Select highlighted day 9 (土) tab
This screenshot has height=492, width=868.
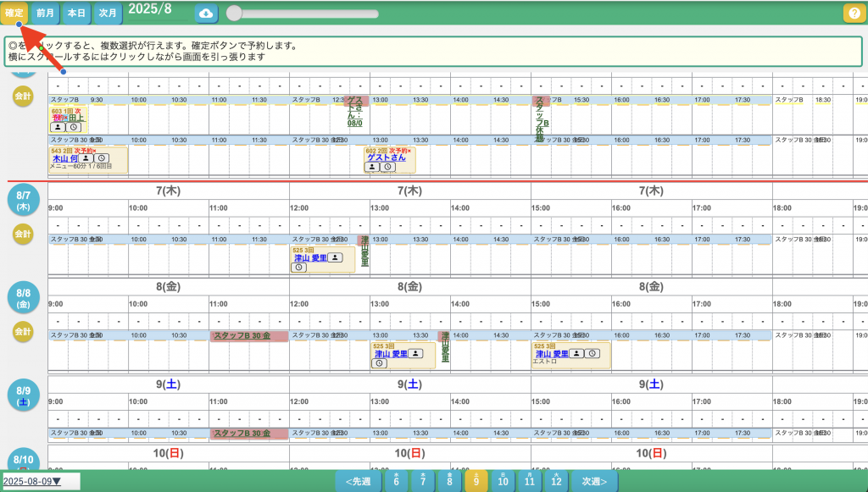(476, 481)
